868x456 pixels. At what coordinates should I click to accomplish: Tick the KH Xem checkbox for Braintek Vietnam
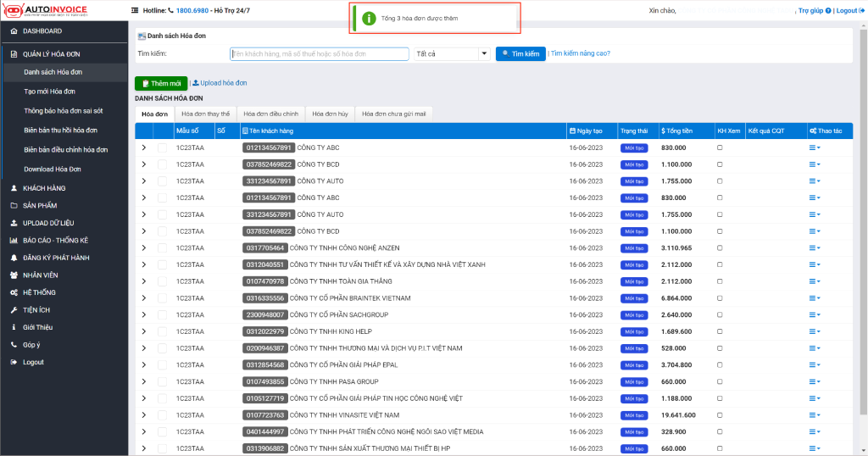pos(720,298)
